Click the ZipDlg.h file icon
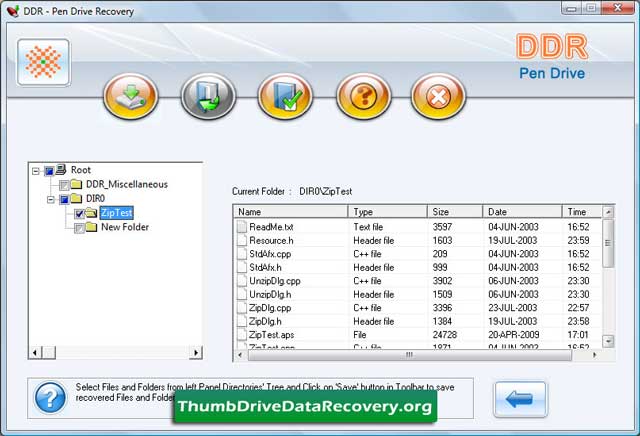Screen dimensions: 640x436 click(242, 321)
